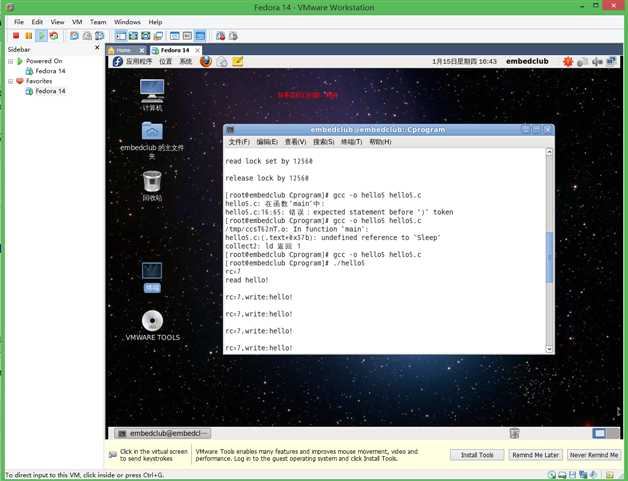
Task: Click the notes launcher in GNOME panel
Action: click(x=238, y=61)
